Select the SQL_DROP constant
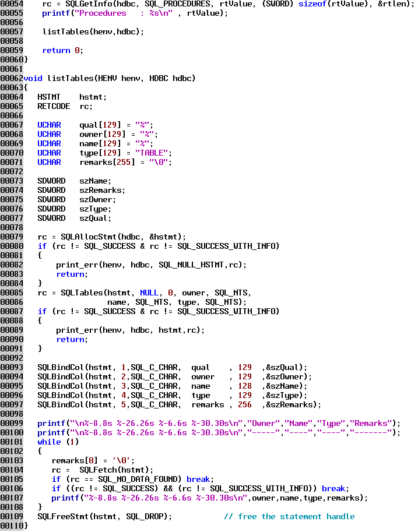Screen dimensions: 418x532 145,517
